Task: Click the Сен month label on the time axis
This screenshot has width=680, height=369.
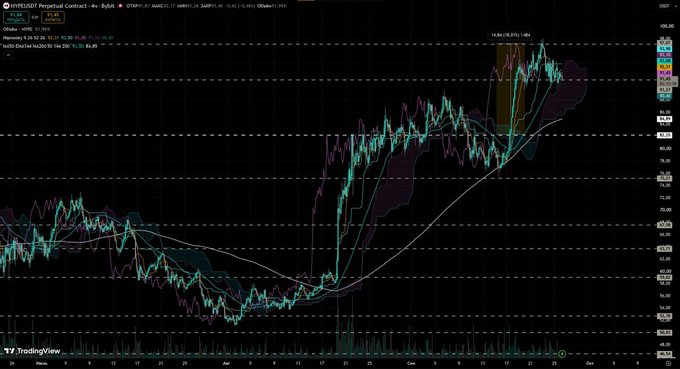Action: (411, 363)
